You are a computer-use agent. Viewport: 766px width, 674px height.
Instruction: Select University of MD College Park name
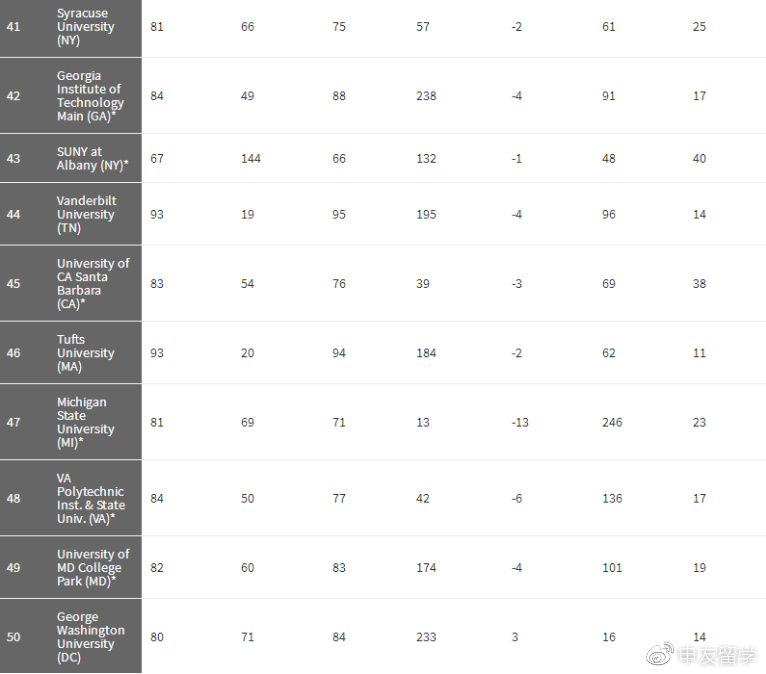tap(93, 568)
